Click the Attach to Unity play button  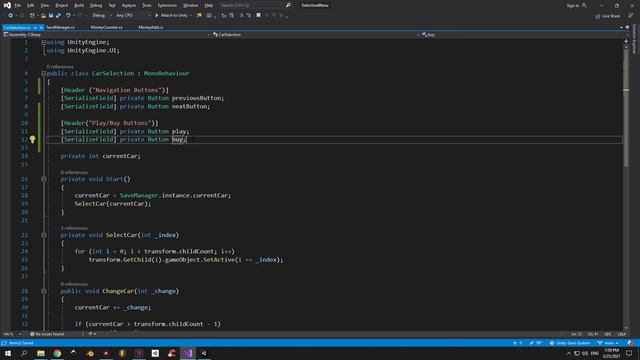171,16
